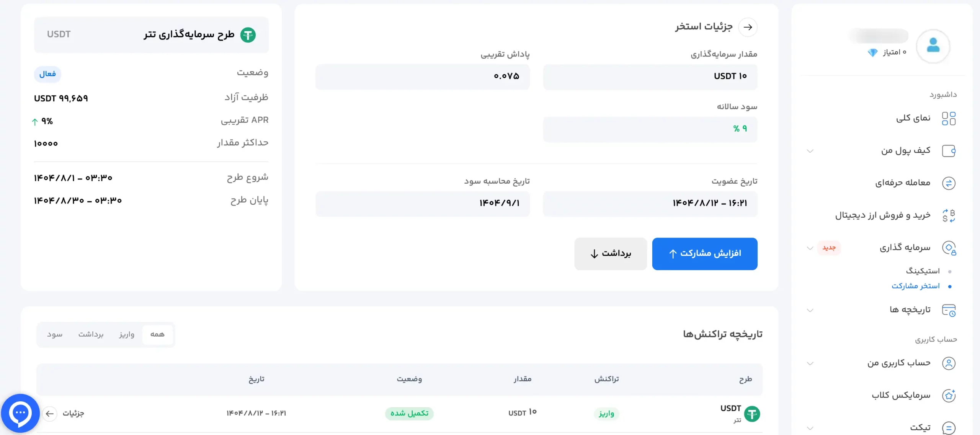
Task: Select the معامله حرفه‌ای trading icon
Action: pos(950,183)
